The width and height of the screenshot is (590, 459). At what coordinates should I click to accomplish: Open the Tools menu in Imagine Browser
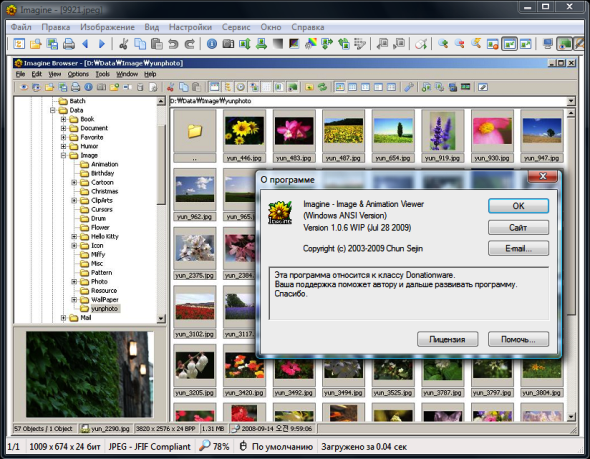tap(102, 74)
